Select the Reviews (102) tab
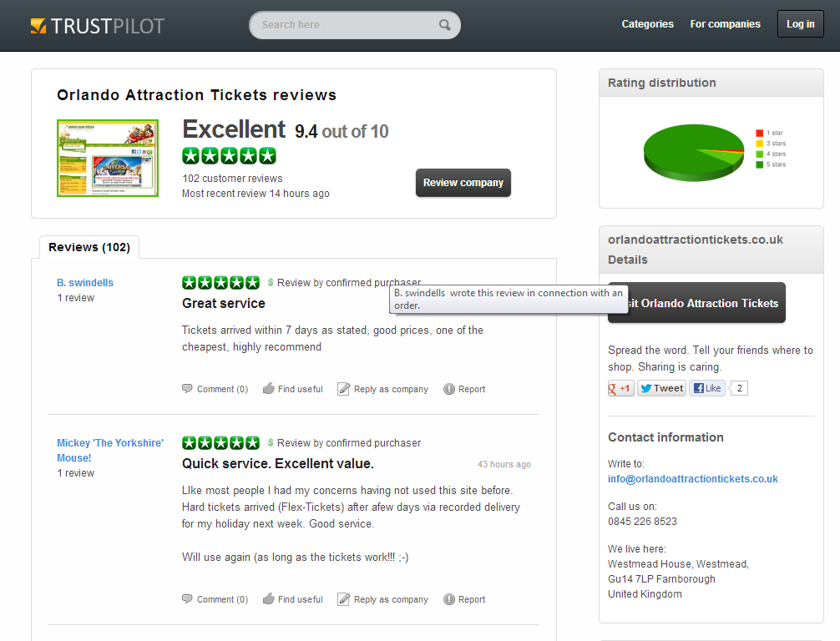The width and height of the screenshot is (840, 641). 89,247
